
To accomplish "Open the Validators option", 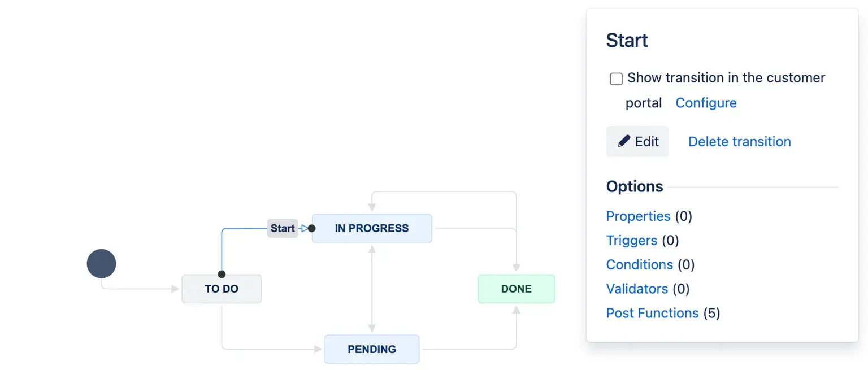I will 637,289.
